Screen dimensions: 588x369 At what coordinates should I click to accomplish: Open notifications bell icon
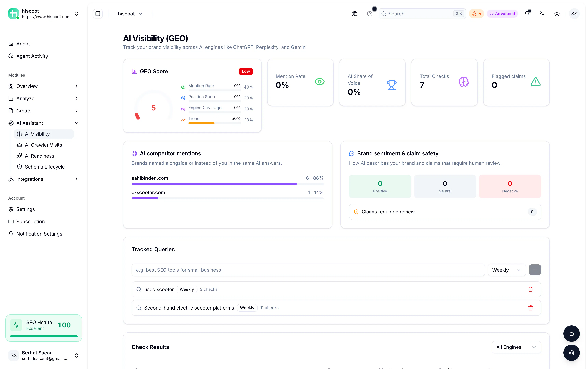click(527, 14)
